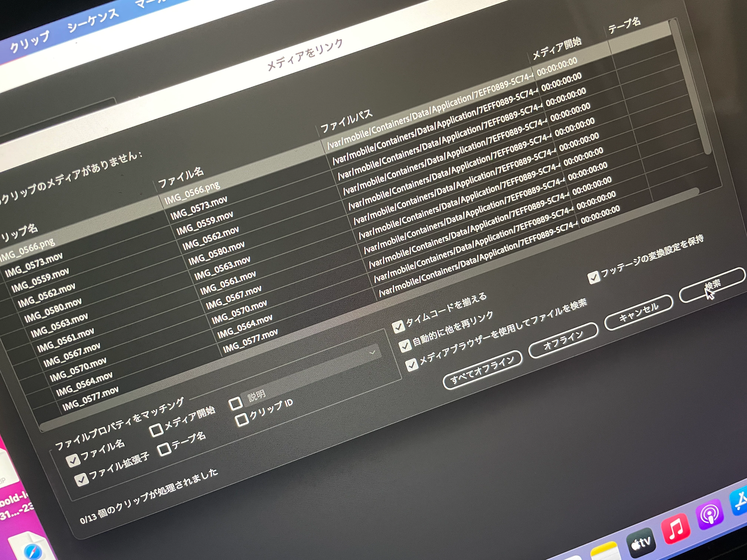Click the すべてオフライン button
747x560 pixels.
click(x=482, y=370)
